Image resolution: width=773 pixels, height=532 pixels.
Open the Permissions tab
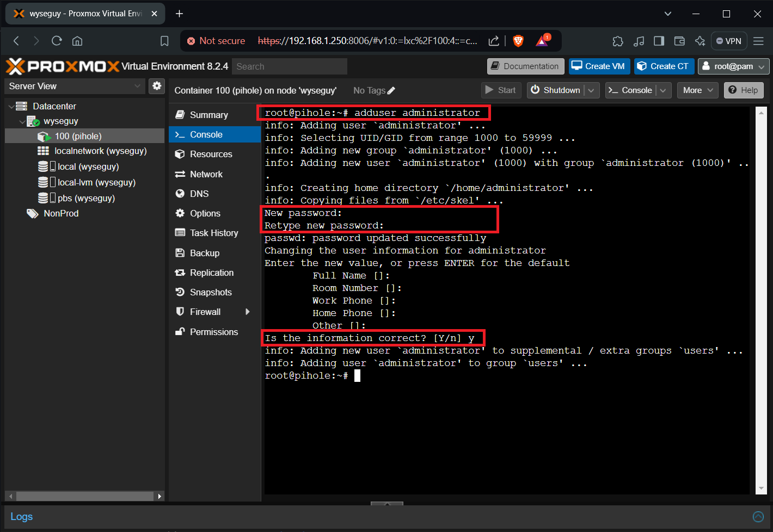[x=215, y=332]
